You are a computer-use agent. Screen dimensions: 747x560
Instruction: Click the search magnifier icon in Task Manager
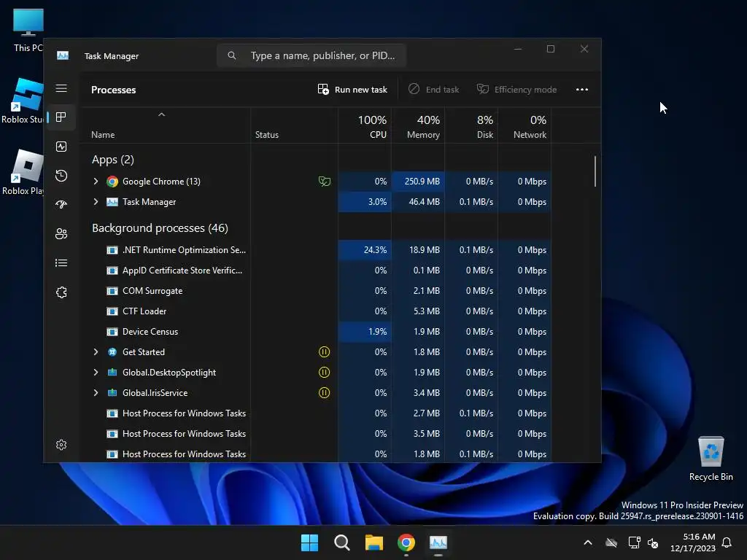[231, 55]
